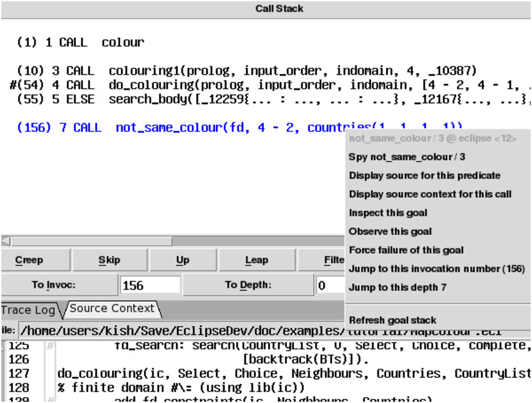The width and height of the screenshot is (532, 403).
Task: Click the 'To Invoc:' button
Action: (x=58, y=285)
